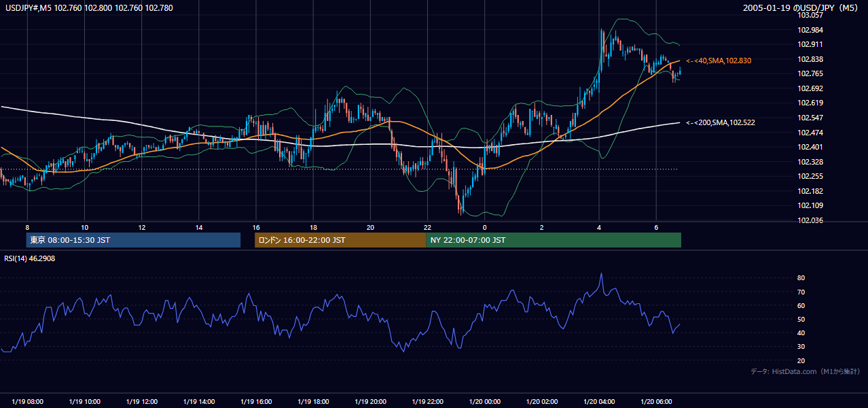Click price axis value 102.182
The height and width of the screenshot is (408, 868).
tap(810, 191)
